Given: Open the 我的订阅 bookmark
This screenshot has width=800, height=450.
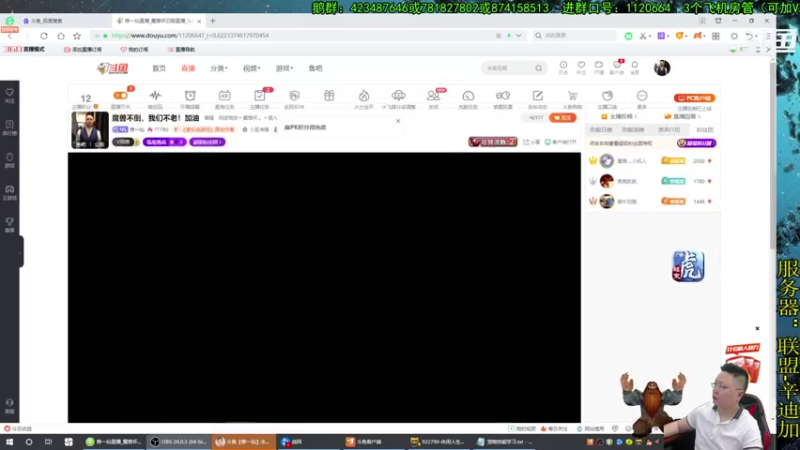Looking at the screenshot, I should click(x=134, y=49).
